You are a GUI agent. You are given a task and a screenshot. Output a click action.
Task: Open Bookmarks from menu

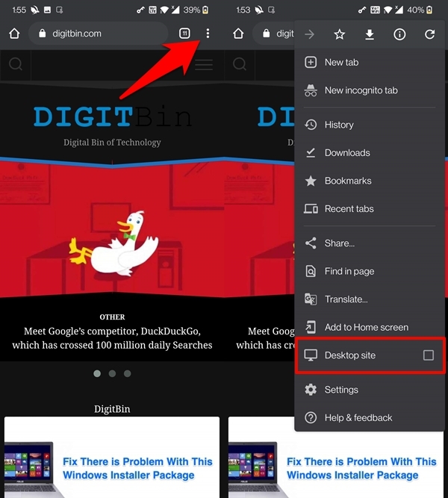[369, 181]
